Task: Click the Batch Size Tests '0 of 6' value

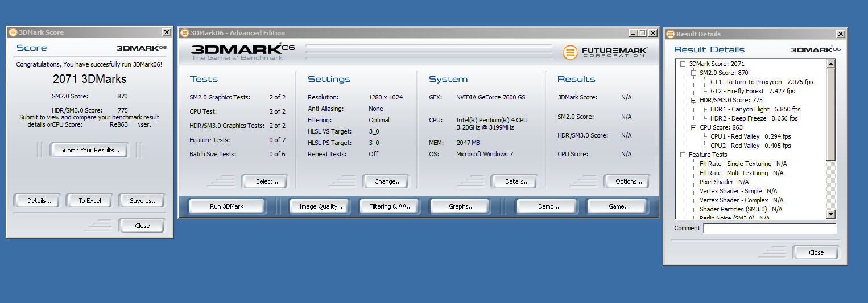Action: [278, 154]
